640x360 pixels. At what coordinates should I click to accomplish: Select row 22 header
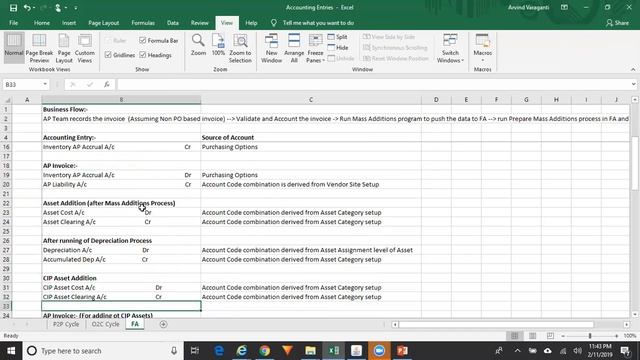tap(6, 203)
